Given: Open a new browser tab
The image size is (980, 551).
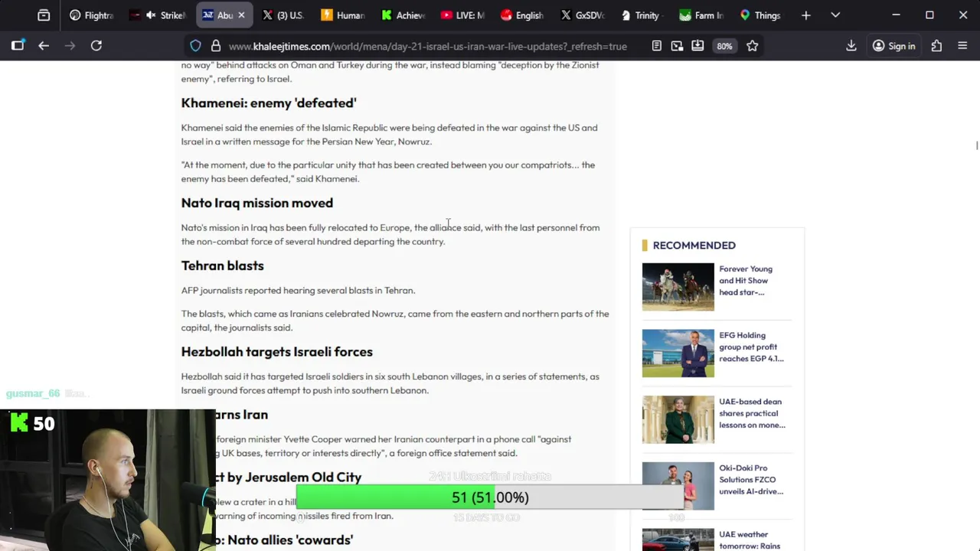Looking at the screenshot, I should coord(805,15).
